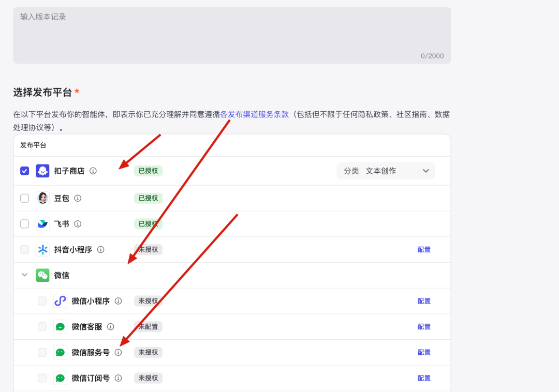Open info tooltip next to 微信客服
The image size is (559, 392).
111,326
